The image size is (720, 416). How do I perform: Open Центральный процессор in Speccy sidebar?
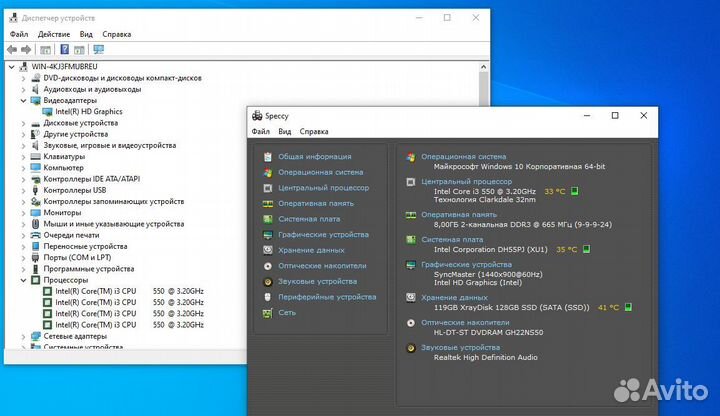click(323, 188)
